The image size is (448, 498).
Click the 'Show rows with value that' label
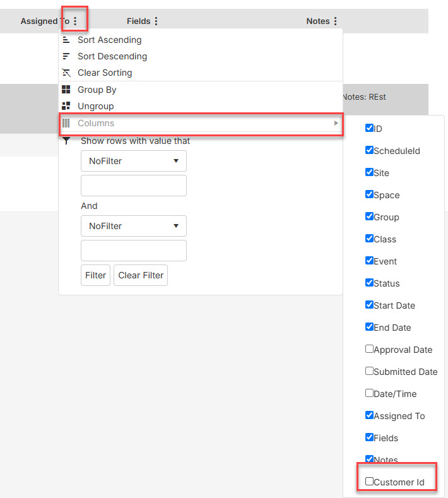pos(135,141)
